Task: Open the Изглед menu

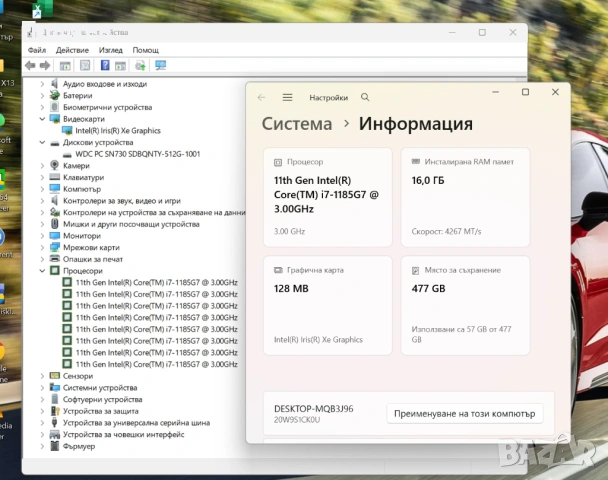Action: coord(111,50)
